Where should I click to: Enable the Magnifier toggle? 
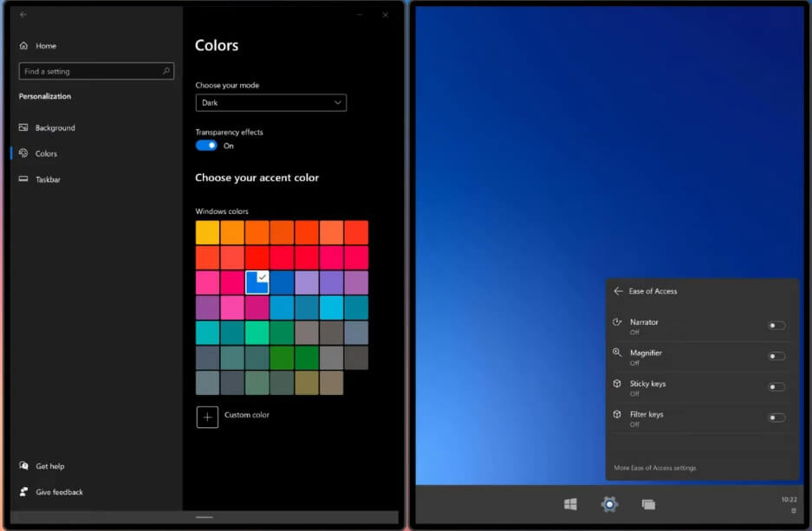776,356
